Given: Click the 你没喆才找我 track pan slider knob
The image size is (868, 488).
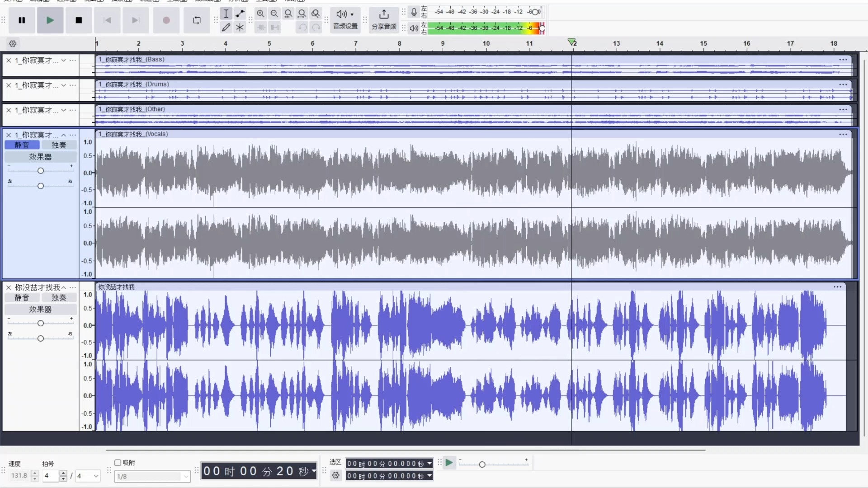Looking at the screenshot, I should tap(41, 338).
